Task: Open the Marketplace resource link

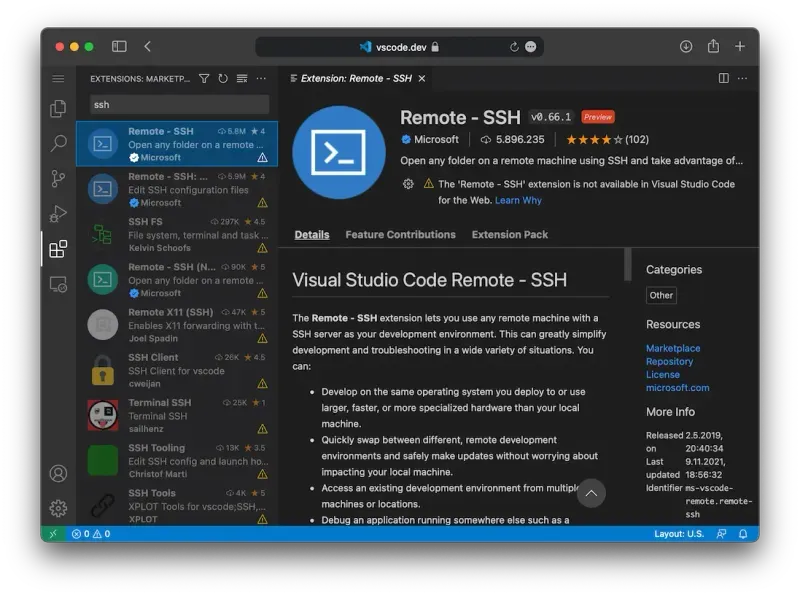Action: pos(673,348)
